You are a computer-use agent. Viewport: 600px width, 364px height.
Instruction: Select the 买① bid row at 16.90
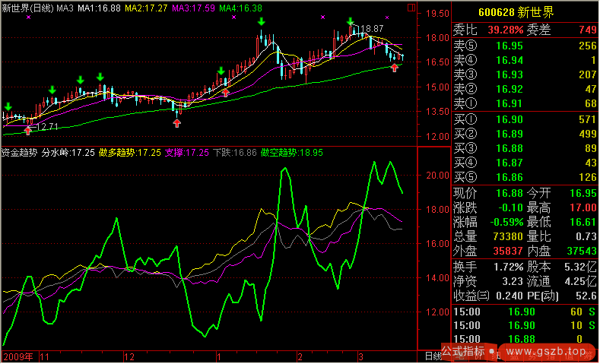[x=525, y=119]
